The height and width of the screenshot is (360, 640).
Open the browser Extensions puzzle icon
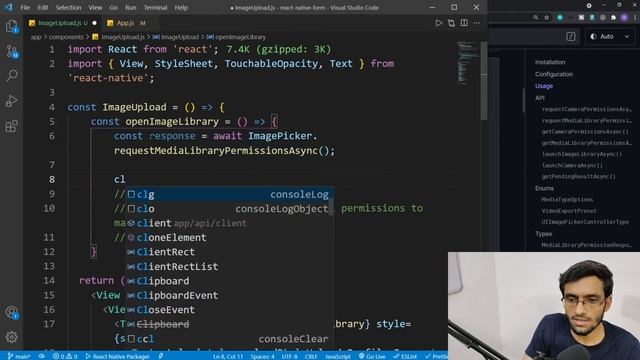(613, 18)
